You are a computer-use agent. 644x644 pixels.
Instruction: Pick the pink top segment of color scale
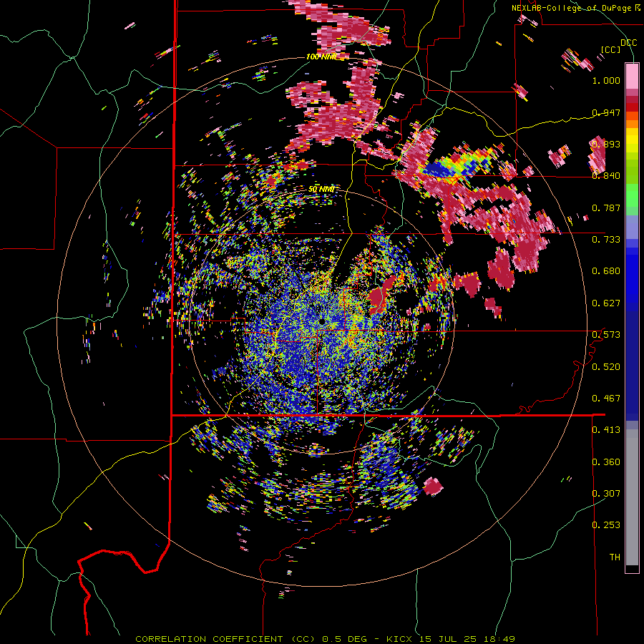[632, 76]
